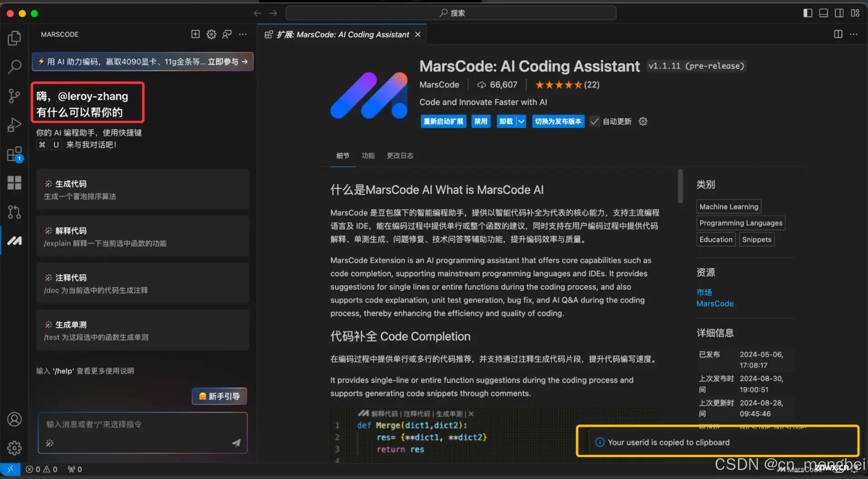Image resolution: width=868 pixels, height=479 pixels.
Task: Open the Manage gear in activity bar
Action: 14,448
